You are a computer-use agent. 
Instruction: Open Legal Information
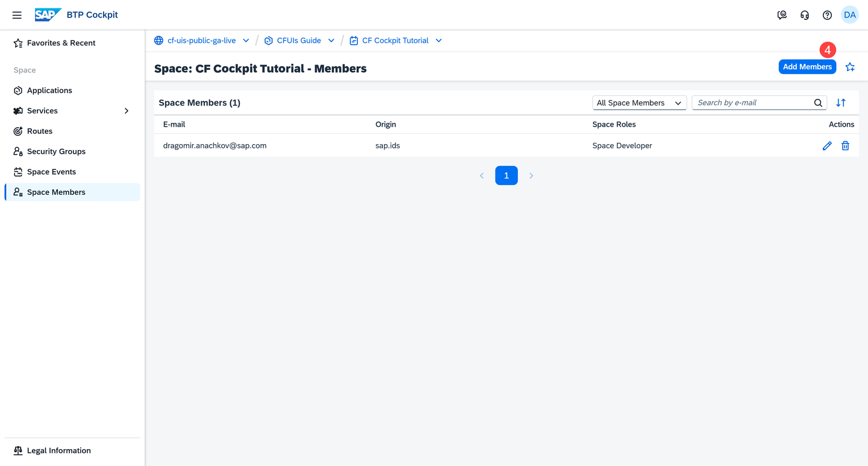72,450
